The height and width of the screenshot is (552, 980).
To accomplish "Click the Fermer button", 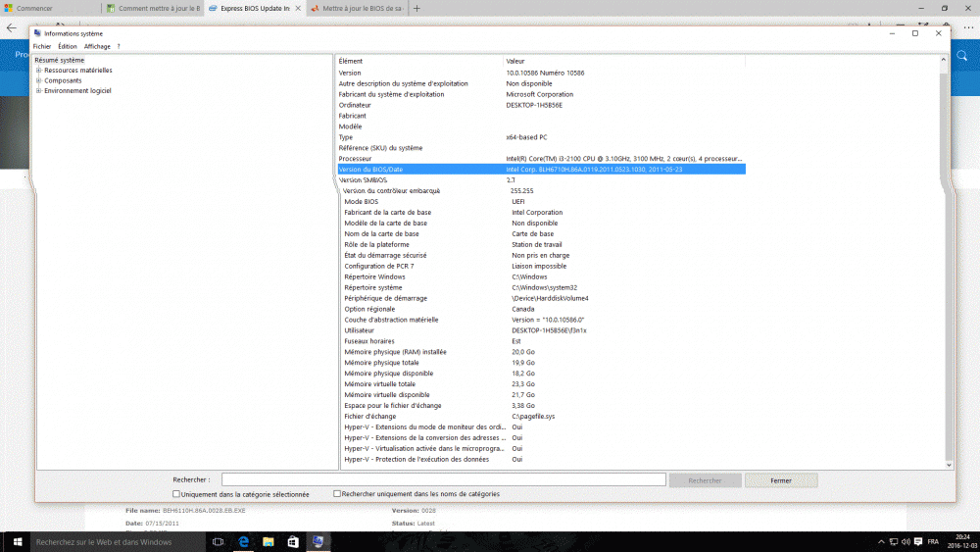I will click(781, 480).
